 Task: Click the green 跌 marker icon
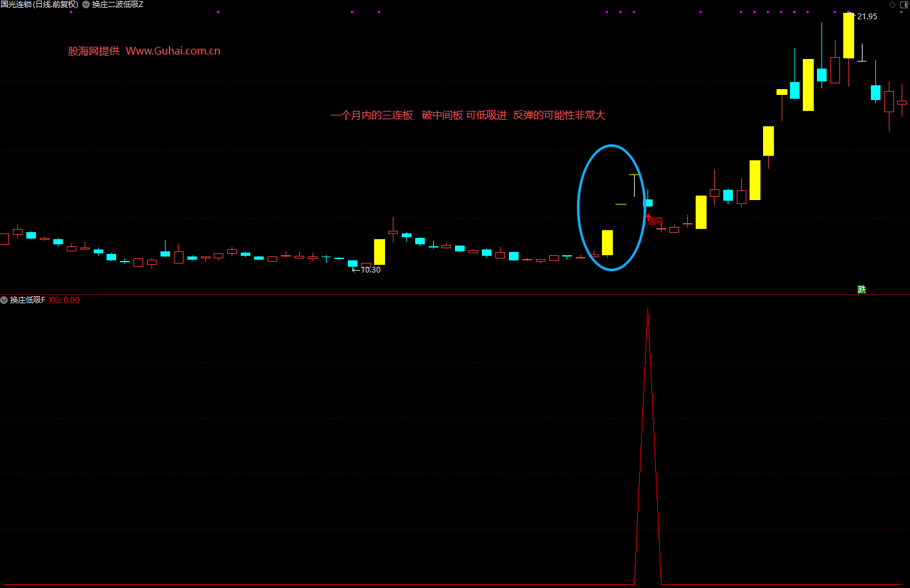tap(861, 290)
